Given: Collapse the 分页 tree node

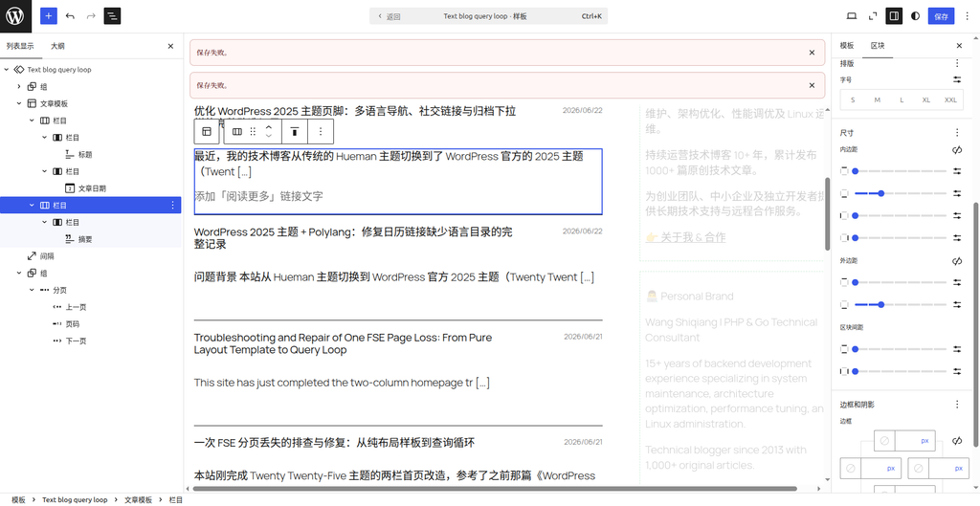Looking at the screenshot, I should click(x=32, y=290).
